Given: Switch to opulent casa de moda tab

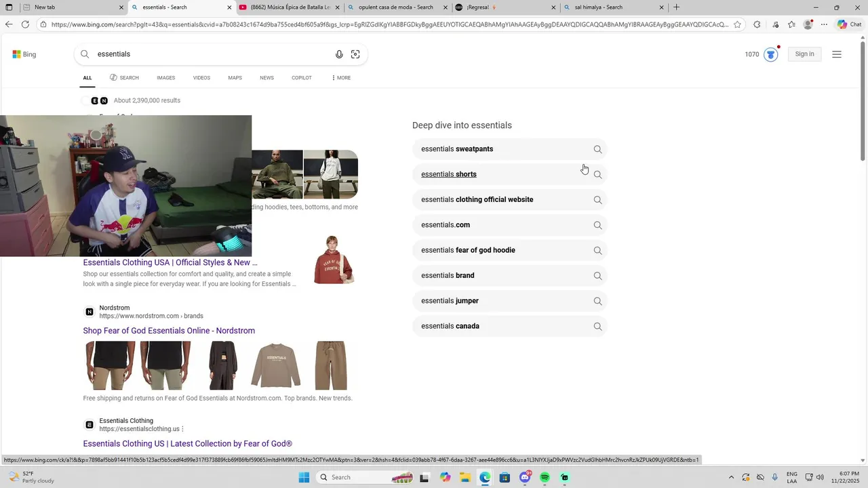Looking at the screenshot, I should [x=396, y=7].
